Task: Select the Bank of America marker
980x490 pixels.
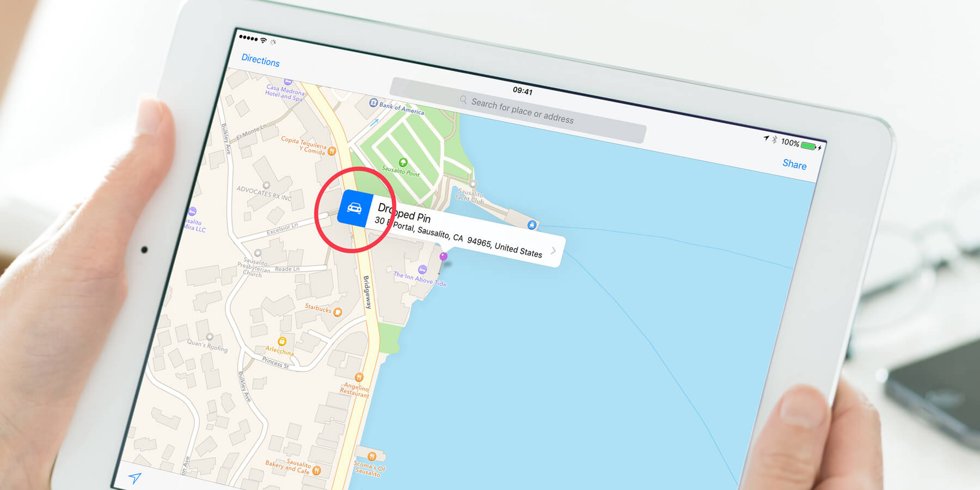Action: click(373, 102)
